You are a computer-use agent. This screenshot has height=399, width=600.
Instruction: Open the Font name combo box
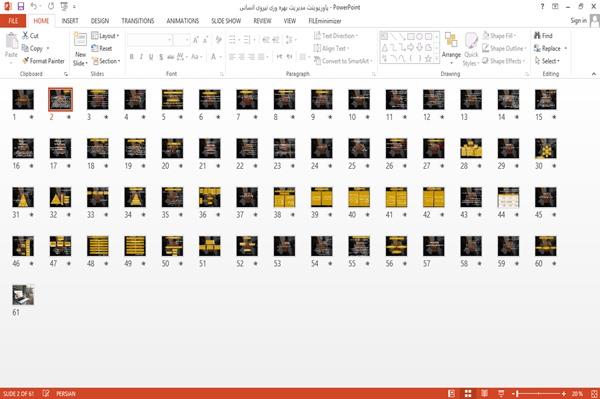[x=150, y=40]
